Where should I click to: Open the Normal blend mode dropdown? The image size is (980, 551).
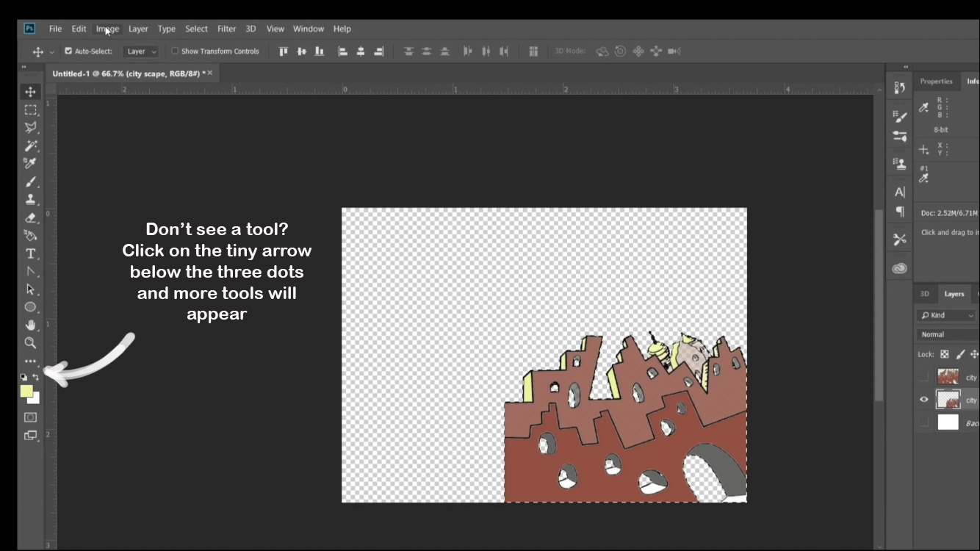[x=946, y=334]
